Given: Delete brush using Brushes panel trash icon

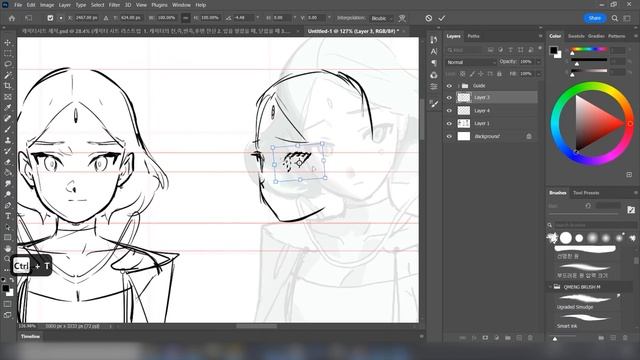Looking at the screenshot, I should click(x=625, y=338).
